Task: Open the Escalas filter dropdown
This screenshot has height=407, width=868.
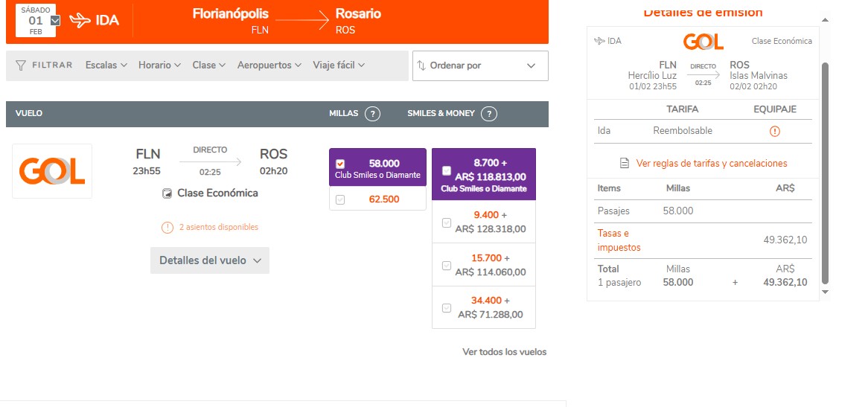Action: [x=106, y=65]
